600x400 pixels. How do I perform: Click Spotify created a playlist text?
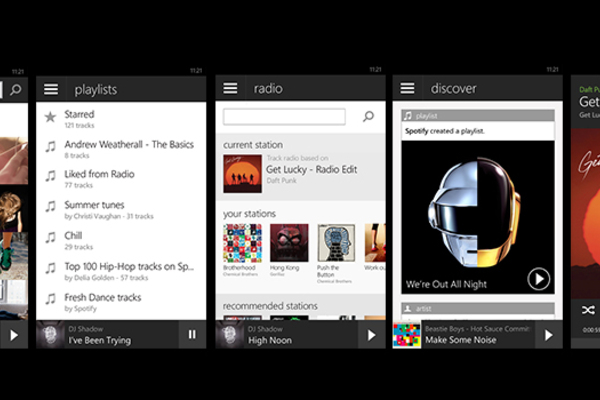pyautogui.click(x=445, y=131)
